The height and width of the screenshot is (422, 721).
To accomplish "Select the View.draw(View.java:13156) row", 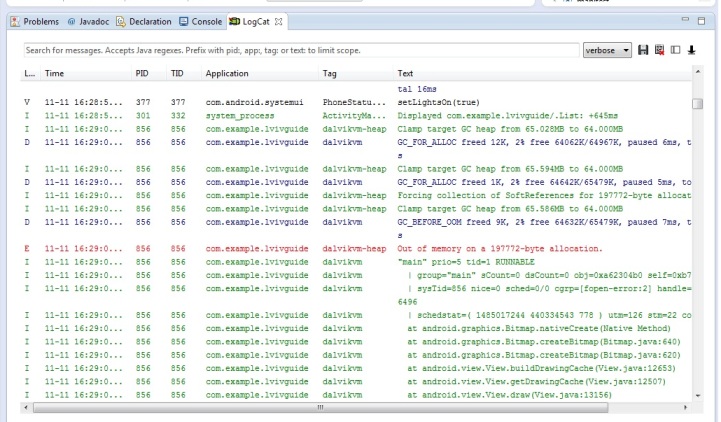I will [356, 395].
